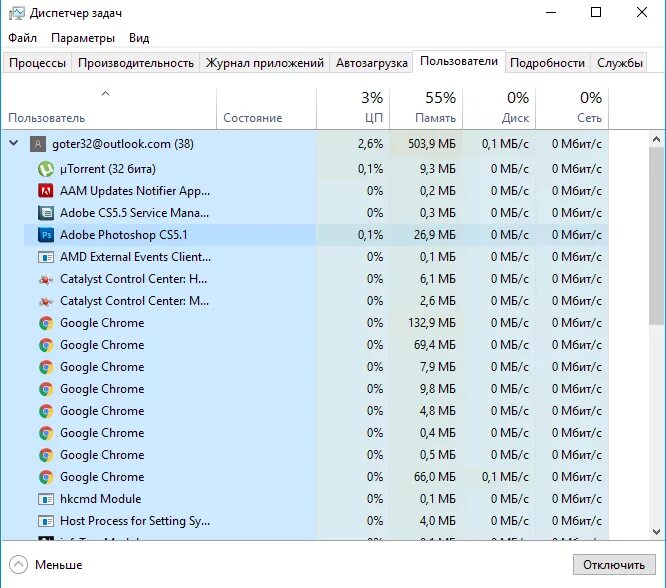
Task: Click the hkcmd Module icon
Action: coord(46,499)
